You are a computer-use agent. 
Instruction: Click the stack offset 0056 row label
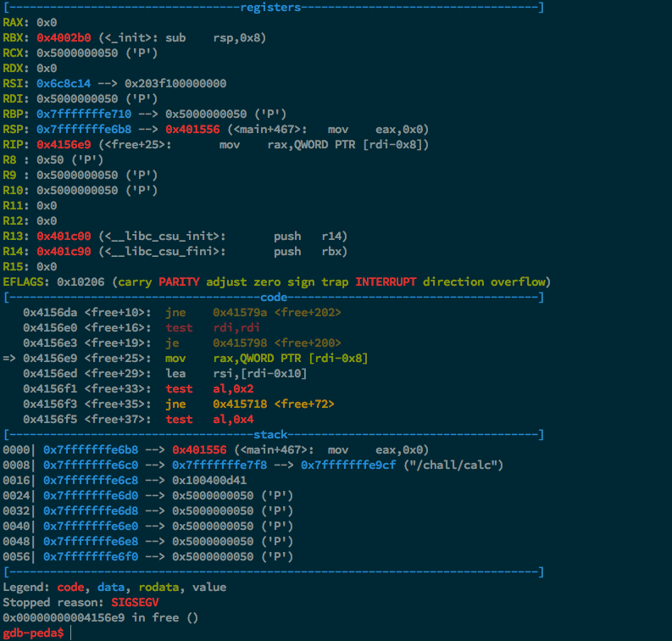16,556
